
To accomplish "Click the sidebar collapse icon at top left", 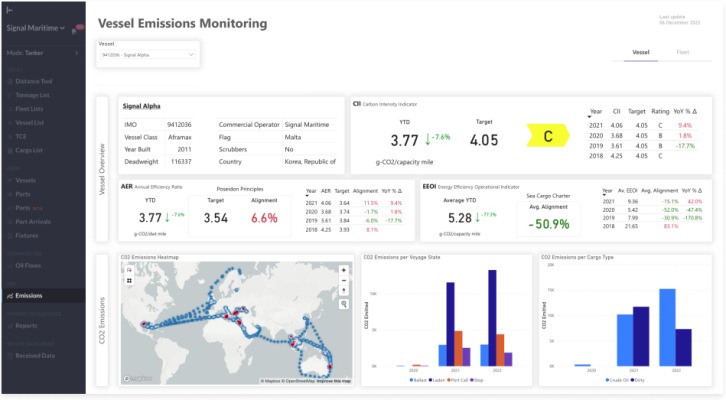I will pyautogui.click(x=8, y=8).
